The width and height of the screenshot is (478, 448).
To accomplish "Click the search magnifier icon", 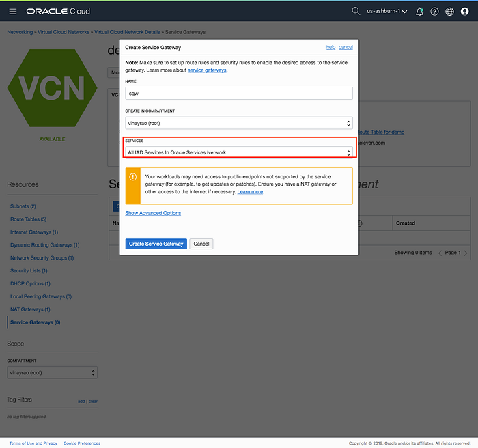I will 356,11.
